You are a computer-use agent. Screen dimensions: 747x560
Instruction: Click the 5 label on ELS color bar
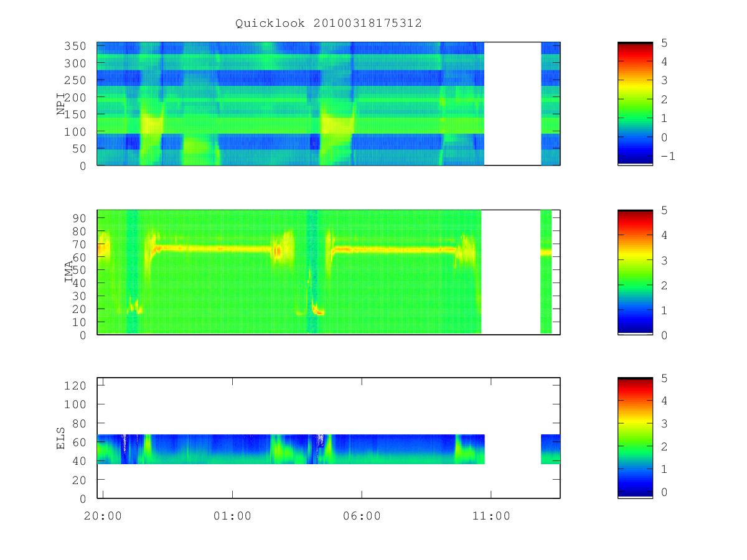(x=664, y=378)
